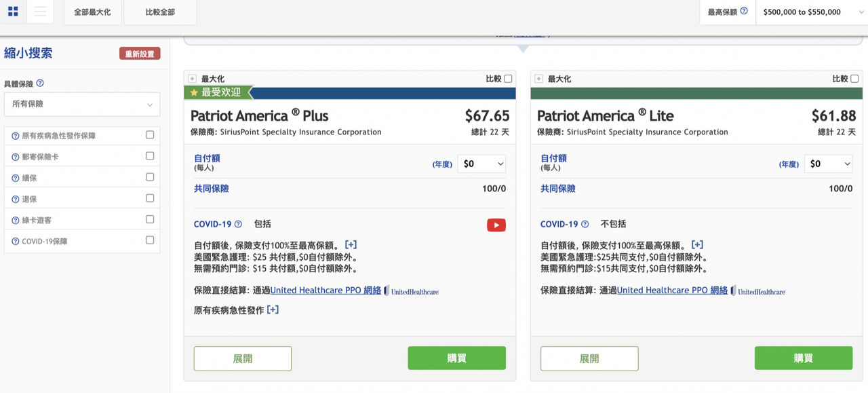Click 購買 button for Patriot America Plus

pos(457,358)
